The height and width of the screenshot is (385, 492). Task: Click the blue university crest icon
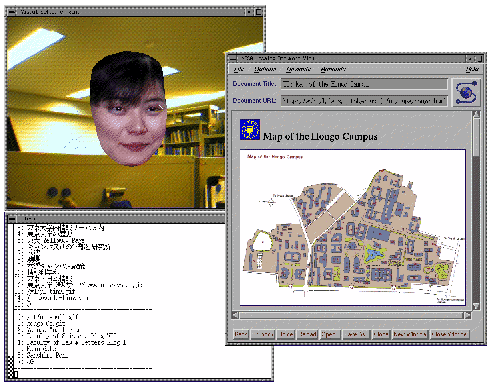[250, 129]
